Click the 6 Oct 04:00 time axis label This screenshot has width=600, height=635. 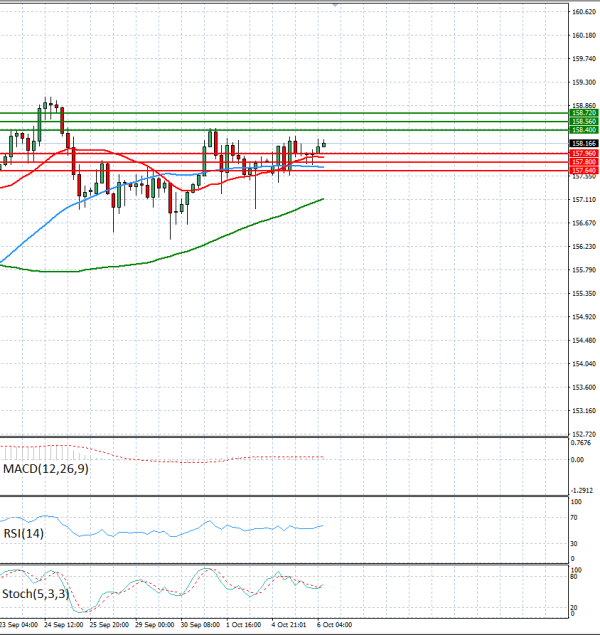pos(334,625)
